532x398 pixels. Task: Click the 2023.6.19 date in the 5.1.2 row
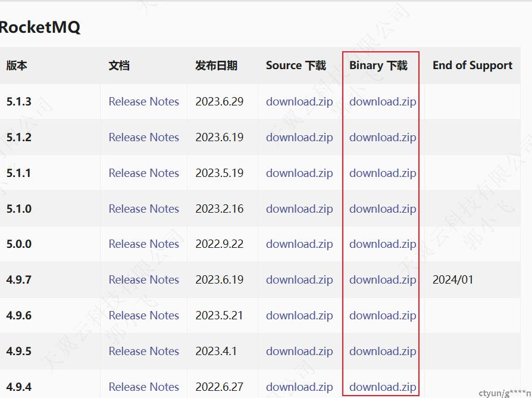[220, 137]
